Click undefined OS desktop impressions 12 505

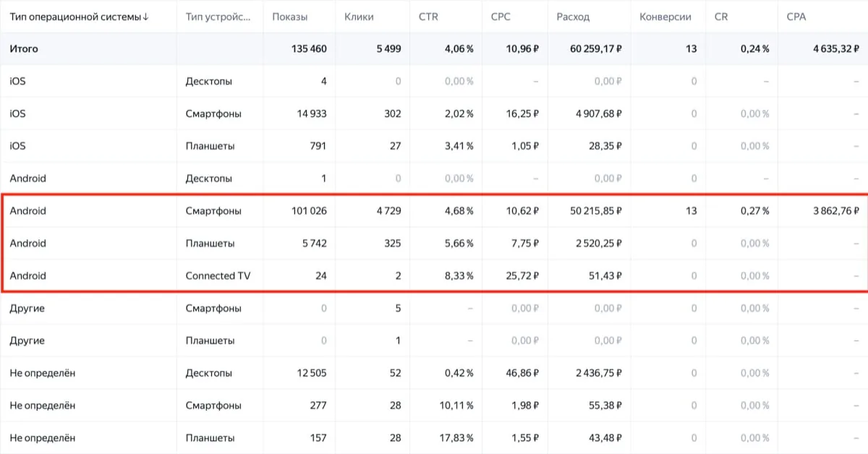coord(312,373)
